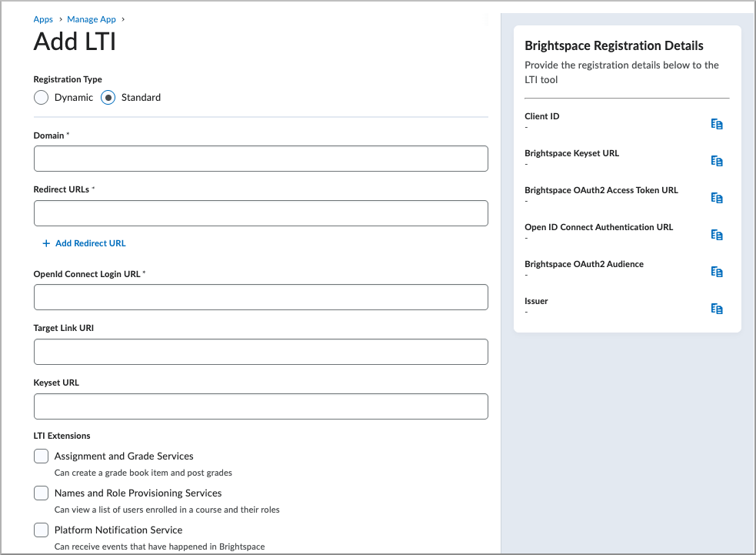756x555 pixels.
Task: Copy the Brightspace OAuth2 Access Token URL
Action: tap(717, 198)
